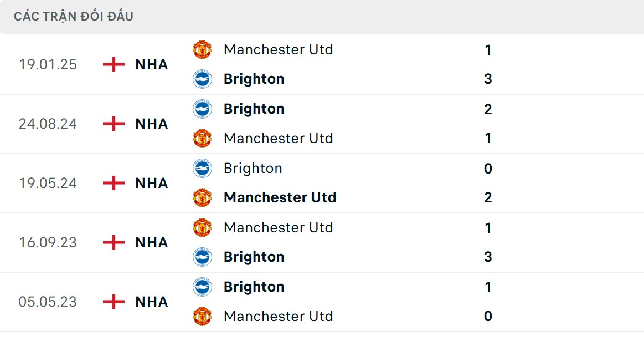Screen dimensions: 644x346
Task: Click the Brighton crest in the 05.05.23 row
Action: click(x=203, y=287)
